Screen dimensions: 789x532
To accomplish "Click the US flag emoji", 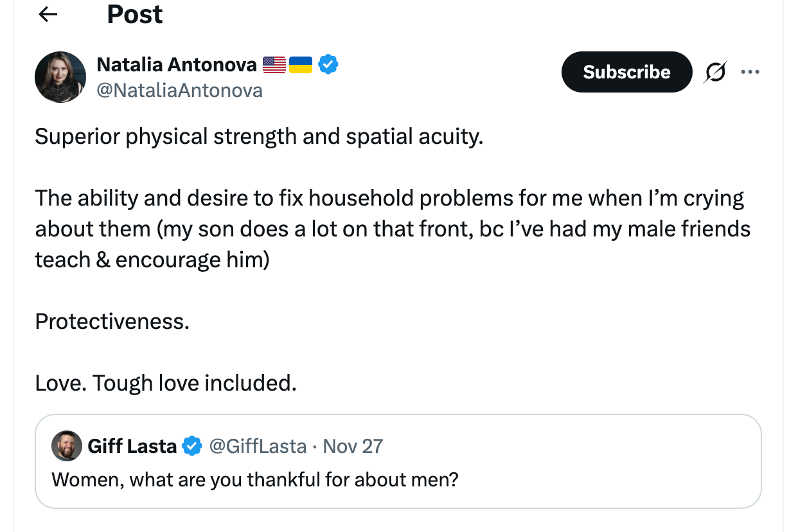I will [274, 65].
